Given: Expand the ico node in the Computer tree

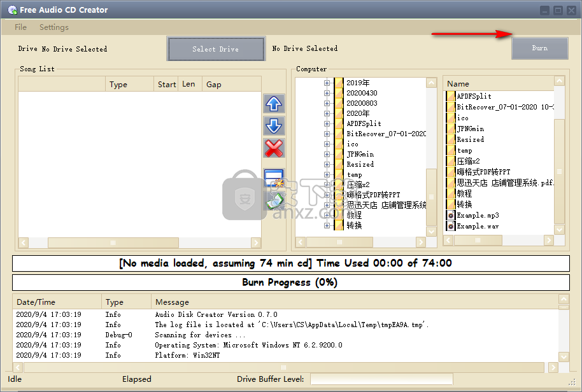Looking at the screenshot, I should coord(327,144).
